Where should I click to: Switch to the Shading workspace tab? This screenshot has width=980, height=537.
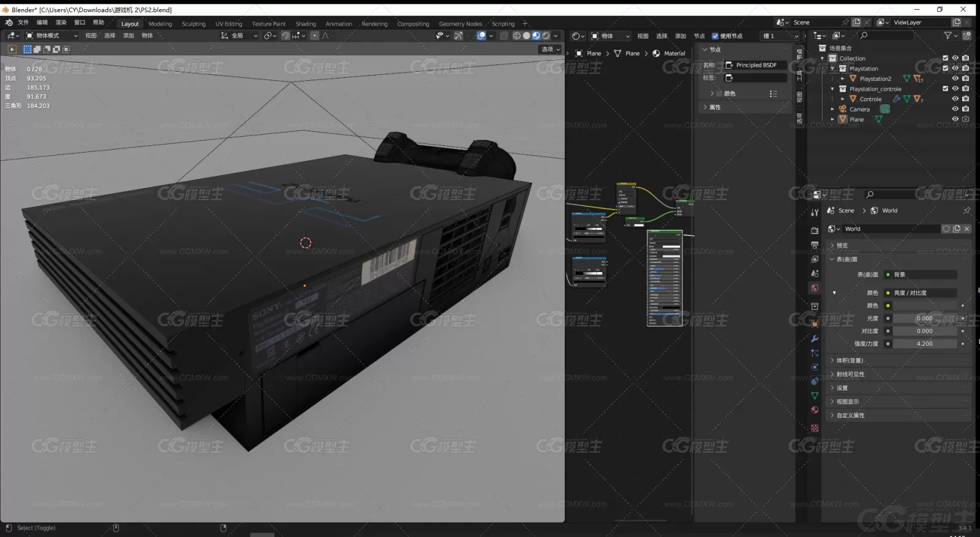pyautogui.click(x=306, y=24)
